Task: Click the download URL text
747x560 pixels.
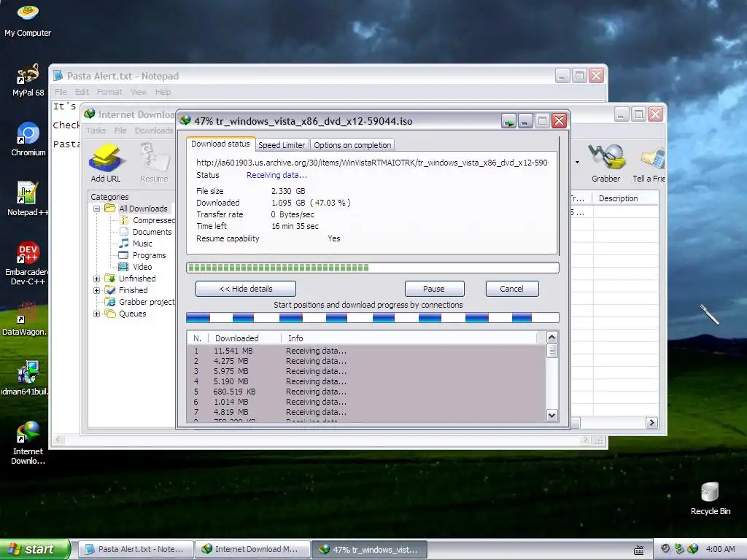Action: coord(372,163)
